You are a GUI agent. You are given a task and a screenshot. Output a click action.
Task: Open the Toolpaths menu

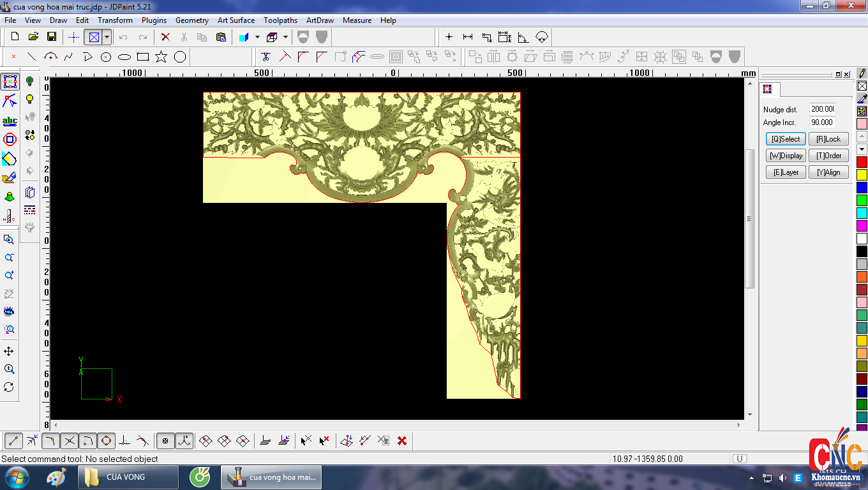pyautogui.click(x=280, y=20)
